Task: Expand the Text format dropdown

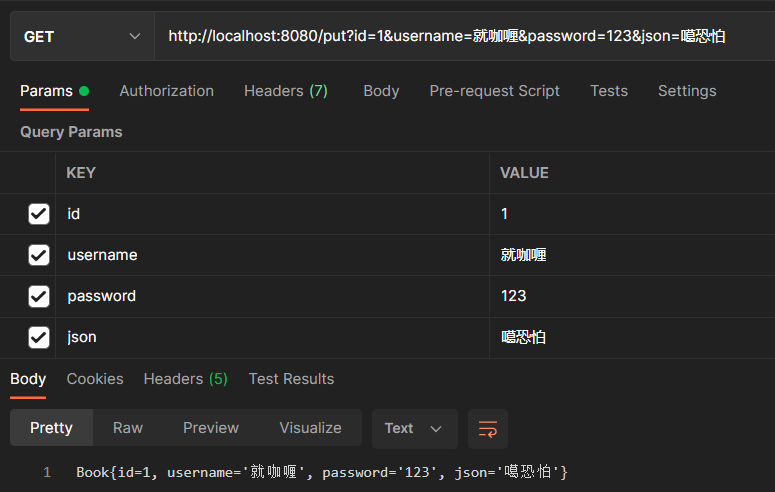Action: tap(414, 428)
